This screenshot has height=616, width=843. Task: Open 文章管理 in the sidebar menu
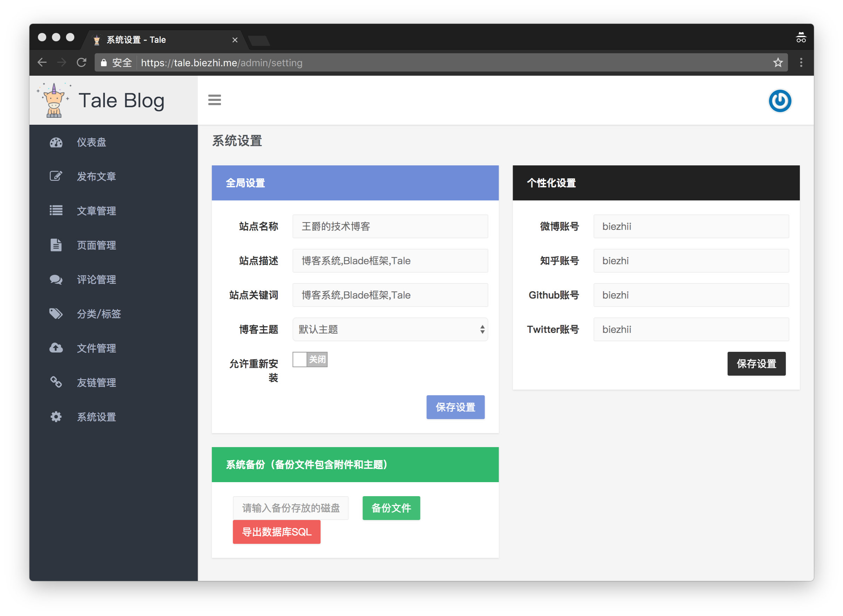point(96,211)
